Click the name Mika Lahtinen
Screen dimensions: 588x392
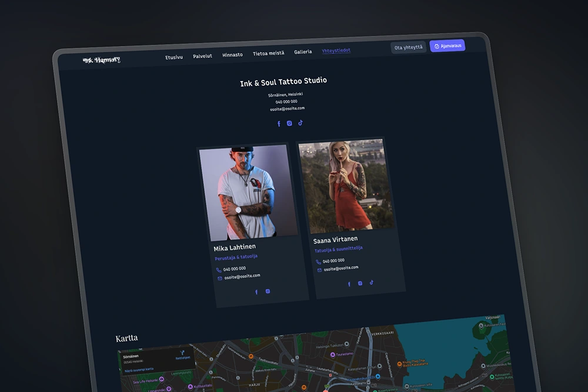[235, 247]
